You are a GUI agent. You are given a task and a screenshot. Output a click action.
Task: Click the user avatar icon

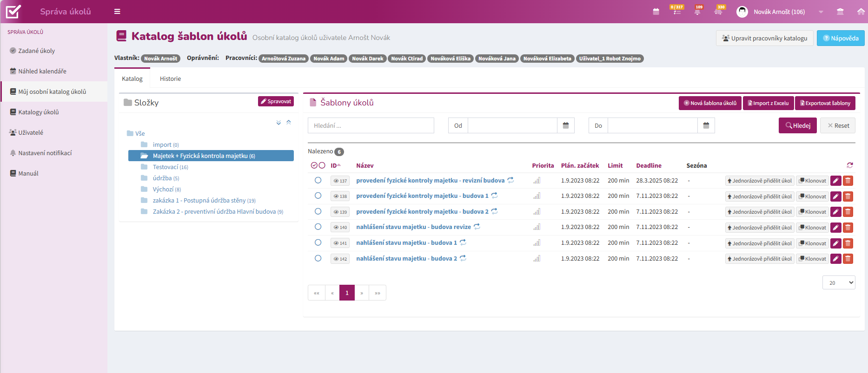click(742, 12)
